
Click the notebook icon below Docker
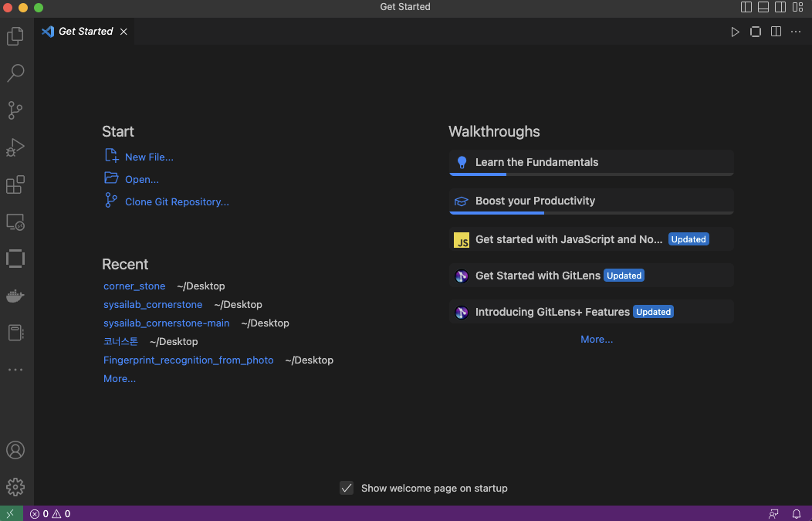15,333
